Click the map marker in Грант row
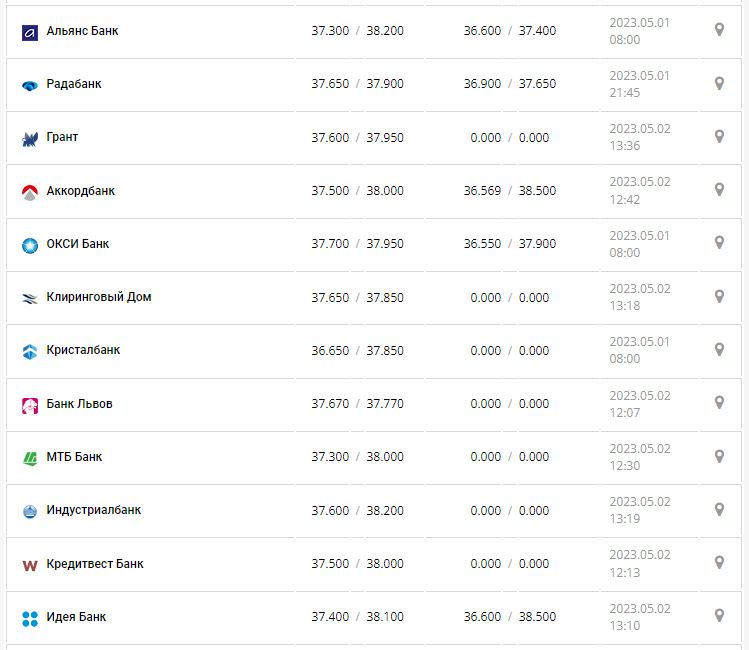 coord(718,136)
